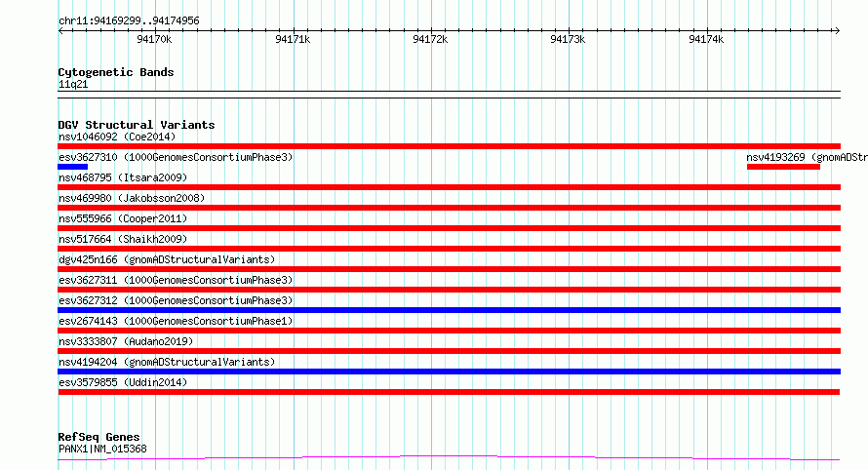
Task: Select the red bar under nsv468795 Itsara2009
Action: pos(449,187)
